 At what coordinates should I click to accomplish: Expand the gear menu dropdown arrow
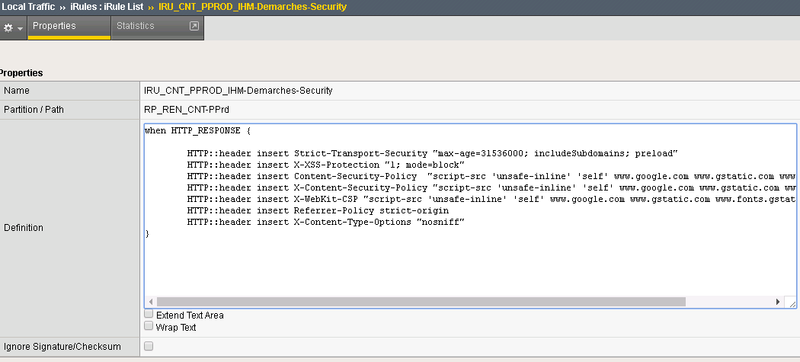pyautogui.click(x=20, y=29)
